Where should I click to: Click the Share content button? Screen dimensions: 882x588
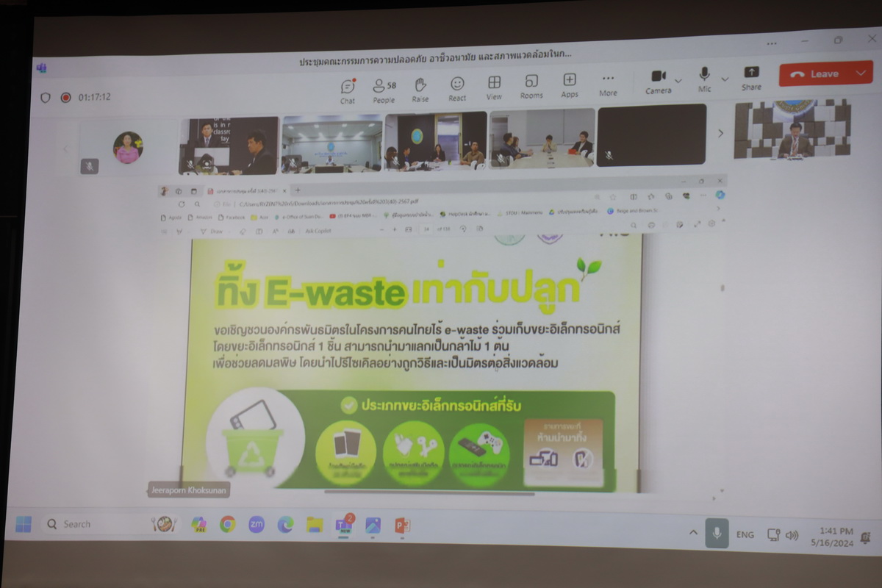coord(751,78)
